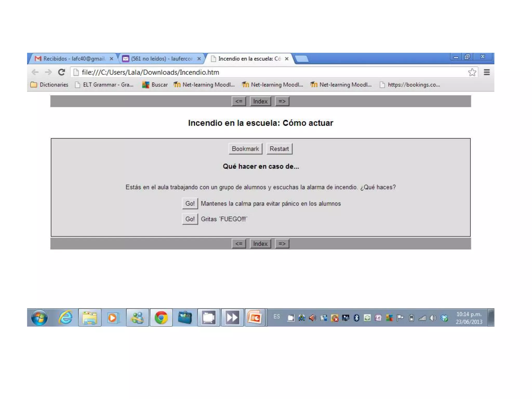
Task: Click the browser reload icon
Action: point(62,72)
